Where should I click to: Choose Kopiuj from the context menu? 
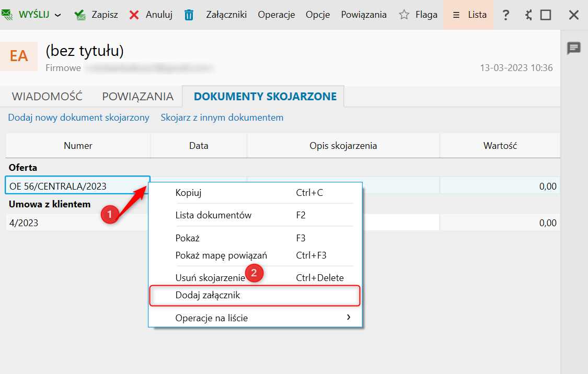255,193
